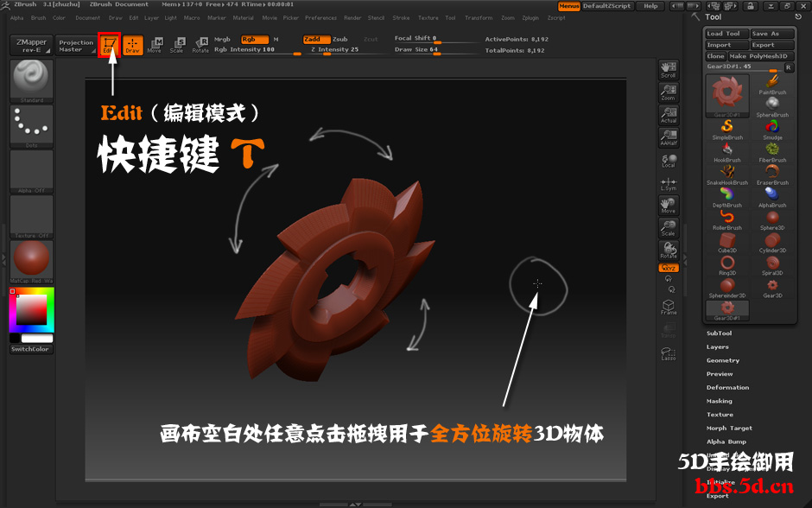Expand the Preview subpalette
Image resolution: width=812 pixels, height=508 pixels.
pos(720,374)
